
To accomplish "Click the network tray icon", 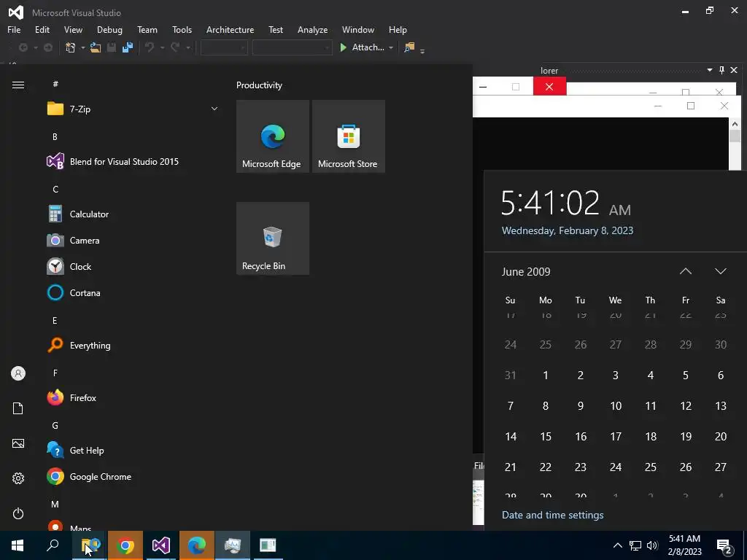I will pos(635,545).
